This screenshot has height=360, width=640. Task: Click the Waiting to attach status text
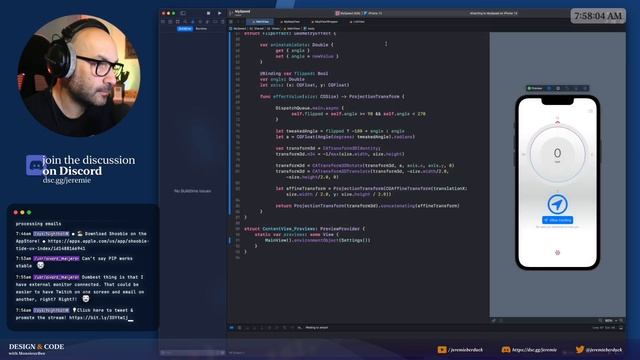coord(317,327)
